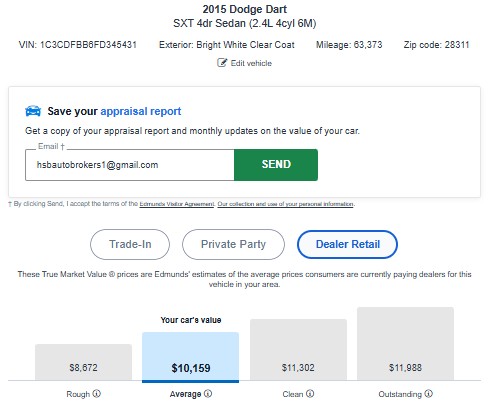Select the Dealer Retail price option

point(347,244)
